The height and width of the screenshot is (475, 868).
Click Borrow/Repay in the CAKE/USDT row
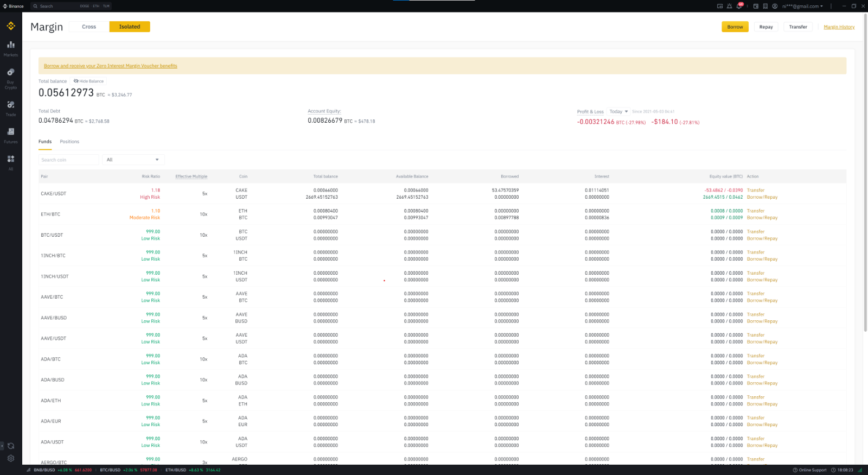[762, 197]
